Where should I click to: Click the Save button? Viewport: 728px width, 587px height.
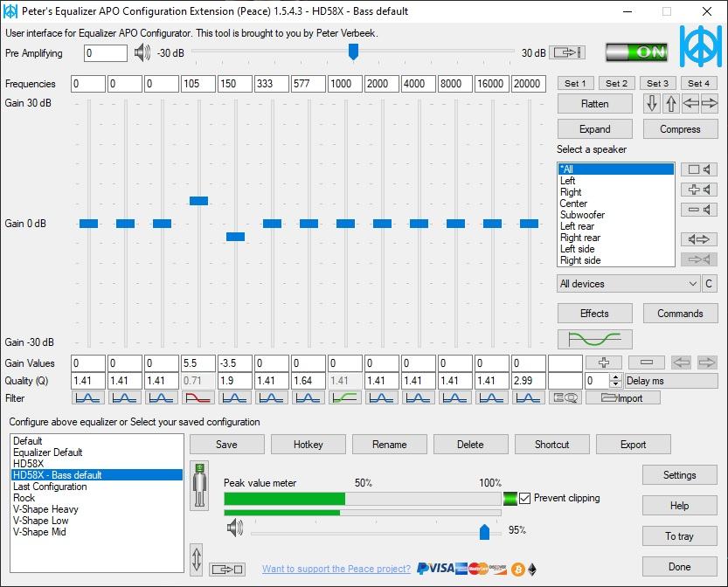(x=226, y=444)
